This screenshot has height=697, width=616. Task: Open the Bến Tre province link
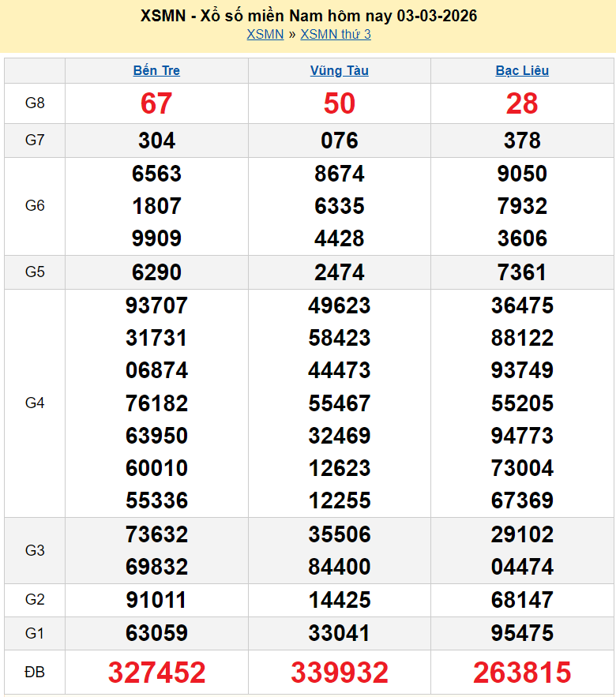pyautogui.click(x=156, y=70)
